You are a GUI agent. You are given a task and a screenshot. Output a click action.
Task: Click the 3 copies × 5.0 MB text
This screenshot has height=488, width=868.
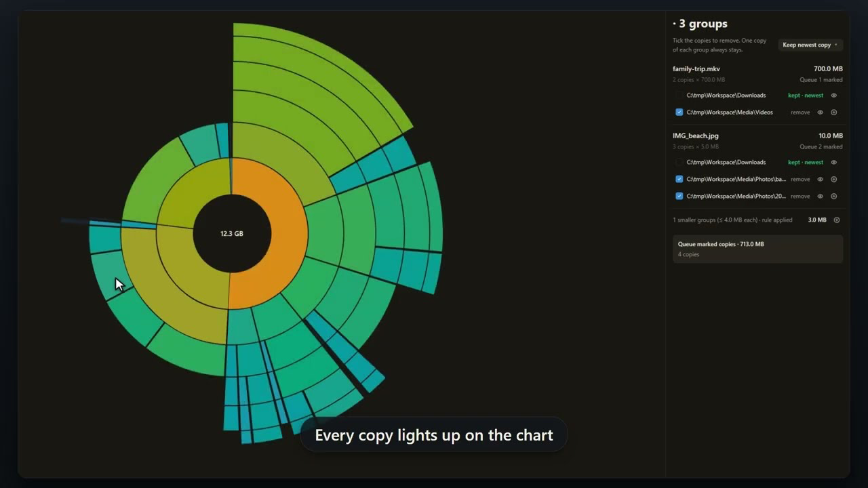[696, 147]
